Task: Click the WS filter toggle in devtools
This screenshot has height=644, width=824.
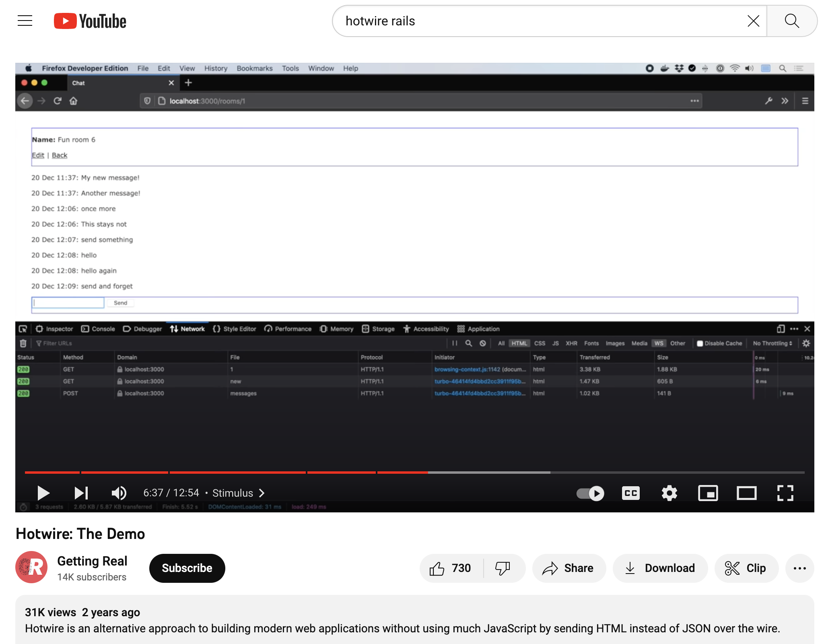Action: (x=659, y=343)
